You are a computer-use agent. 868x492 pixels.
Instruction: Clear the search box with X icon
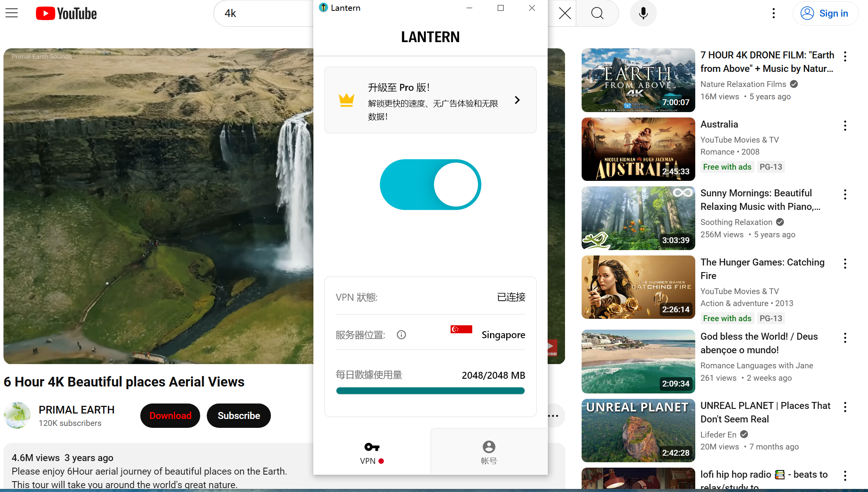pos(565,14)
